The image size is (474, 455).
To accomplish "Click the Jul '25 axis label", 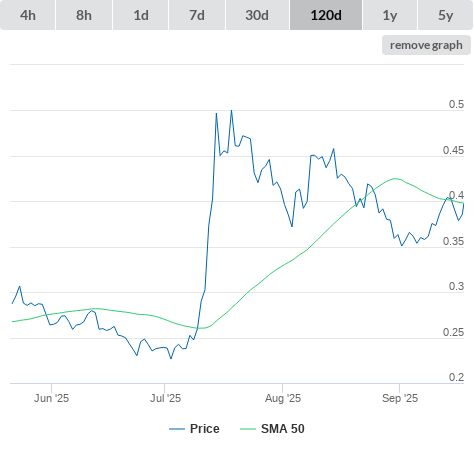I will coord(165,398).
